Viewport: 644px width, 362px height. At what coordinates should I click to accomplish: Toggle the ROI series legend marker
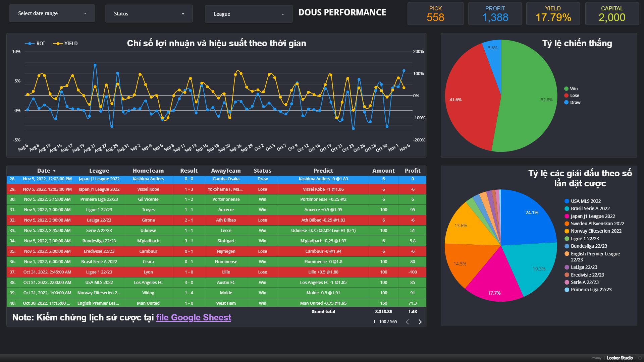tap(30, 44)
